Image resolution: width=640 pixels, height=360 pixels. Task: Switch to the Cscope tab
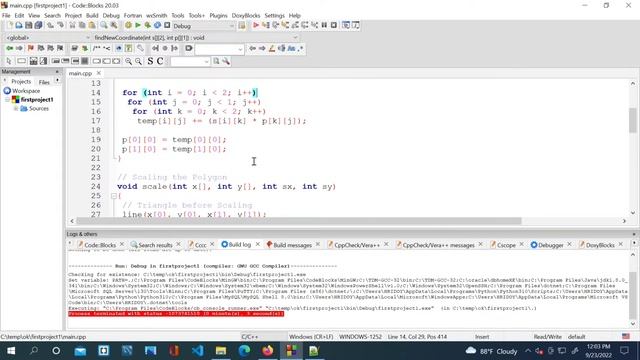pos(506,245)
